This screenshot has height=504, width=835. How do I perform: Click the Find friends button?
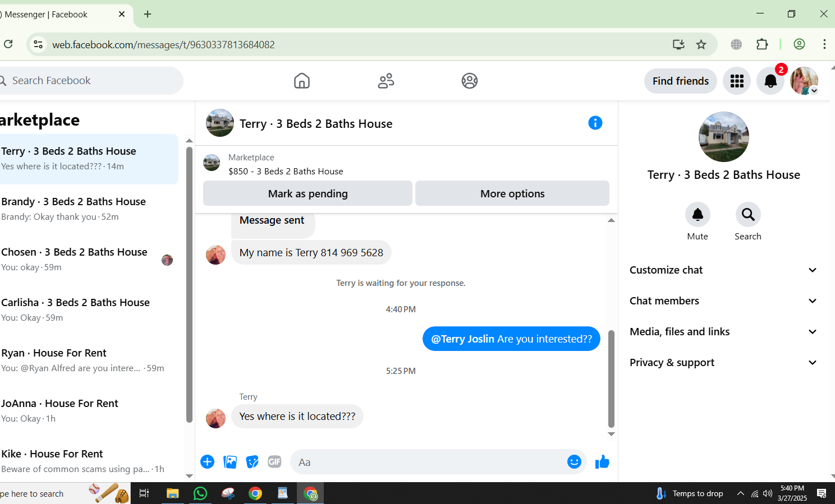pos(681,81)
